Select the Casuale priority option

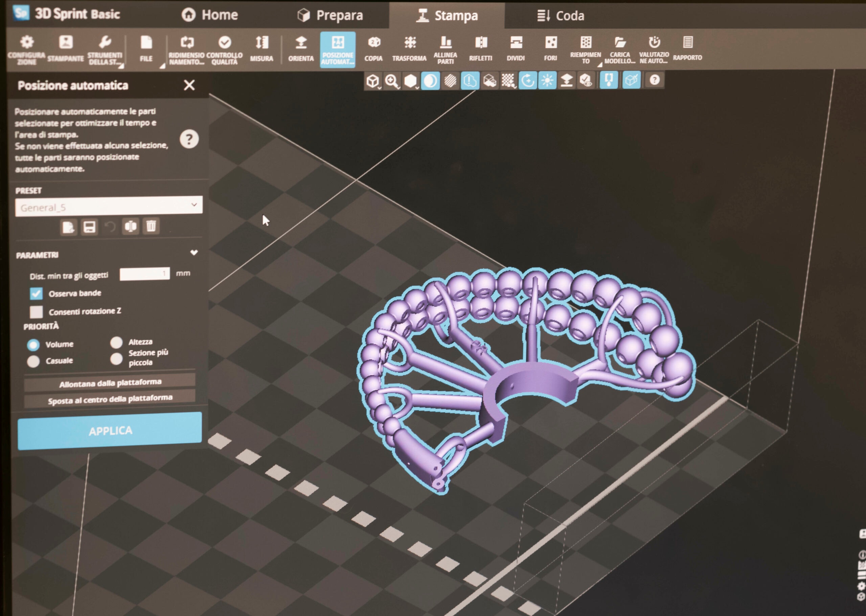pos(33,361)
